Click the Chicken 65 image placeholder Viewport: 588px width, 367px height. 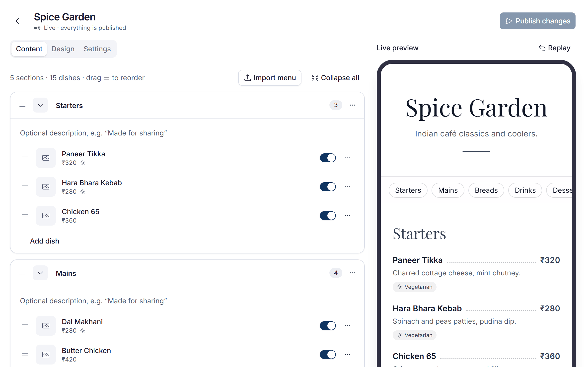pyautogui.click(x=46, y=216)
